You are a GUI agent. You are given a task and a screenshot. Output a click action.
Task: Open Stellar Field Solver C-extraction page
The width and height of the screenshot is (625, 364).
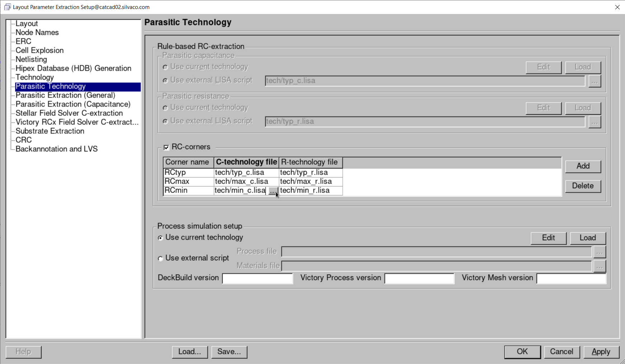click(69, 113)
